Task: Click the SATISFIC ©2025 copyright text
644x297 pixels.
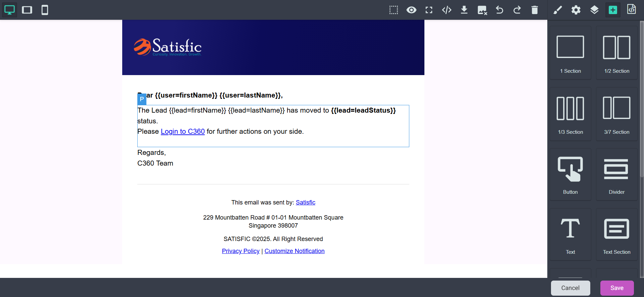Action: [273, 239]
